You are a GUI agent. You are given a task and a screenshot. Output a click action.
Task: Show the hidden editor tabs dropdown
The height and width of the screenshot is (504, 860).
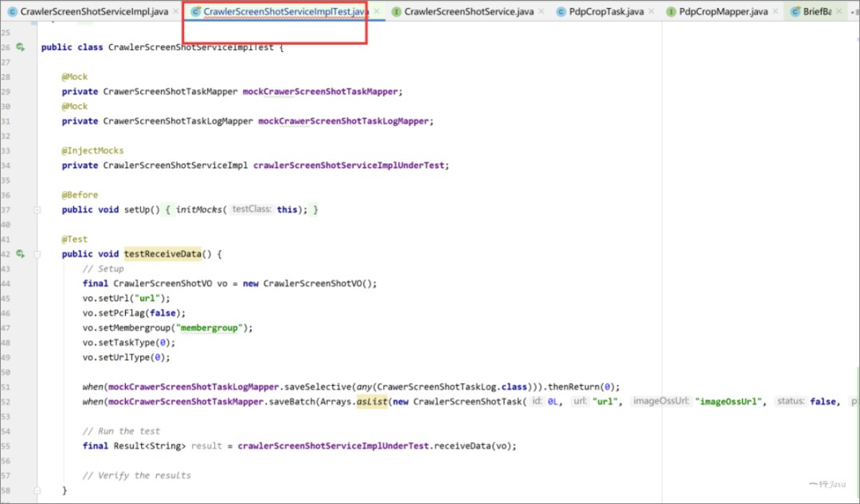(x=854, y=11)
